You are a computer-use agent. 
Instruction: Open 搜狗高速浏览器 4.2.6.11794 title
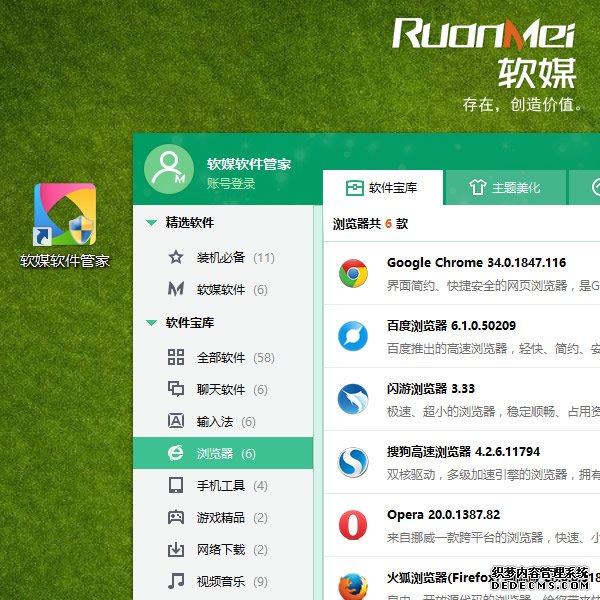463,452
